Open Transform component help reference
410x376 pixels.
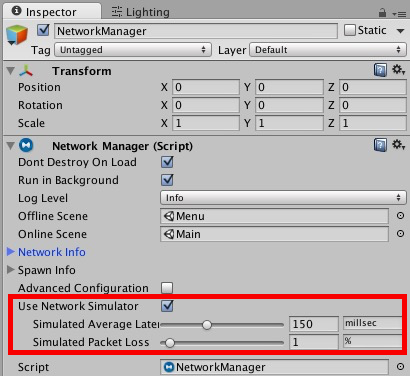(x=380, y=70)
